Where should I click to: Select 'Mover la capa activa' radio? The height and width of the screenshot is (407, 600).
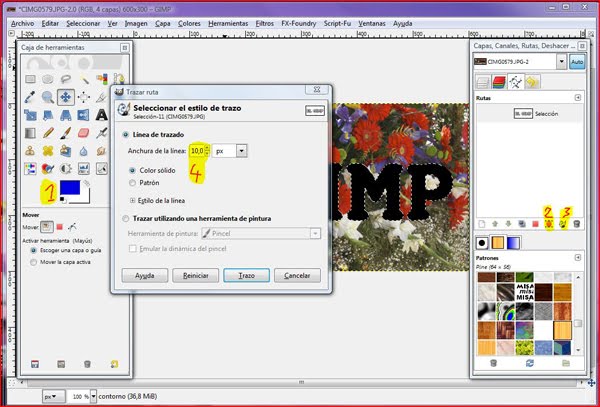(33, 262)
